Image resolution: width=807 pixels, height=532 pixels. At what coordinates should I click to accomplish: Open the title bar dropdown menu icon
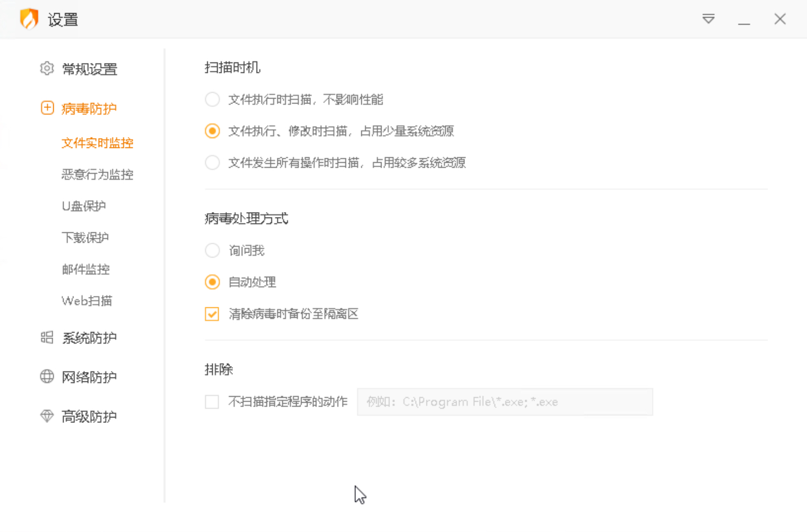tap(708, 19)
